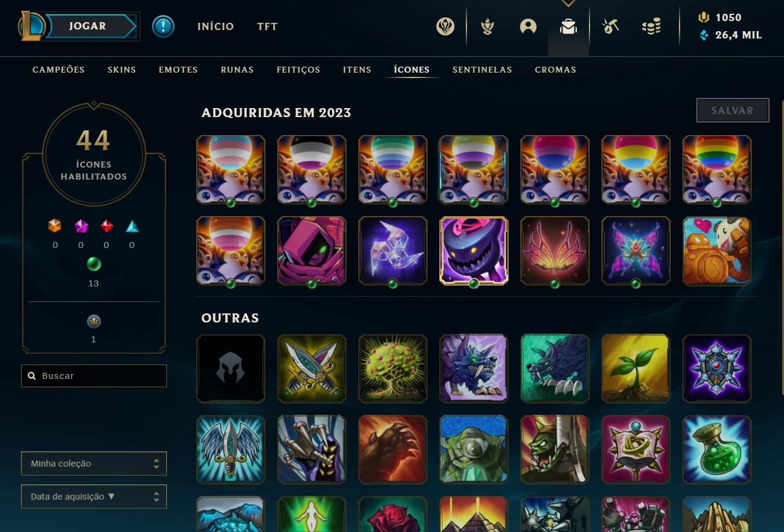The width and height of the screenshot is (784, 532).
Task: Open the Data de aquisição sort dropdown
Action: (94, 497)
